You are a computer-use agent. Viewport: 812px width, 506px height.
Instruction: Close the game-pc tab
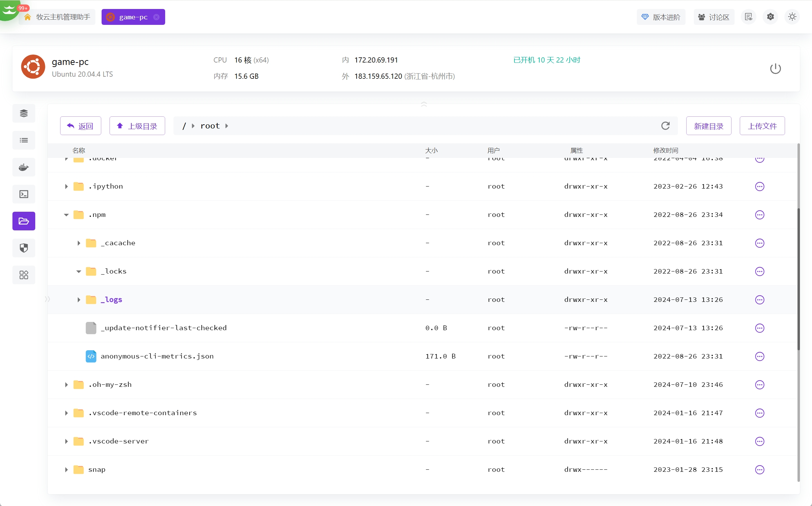pyautogui.click(x=157, y=17)
